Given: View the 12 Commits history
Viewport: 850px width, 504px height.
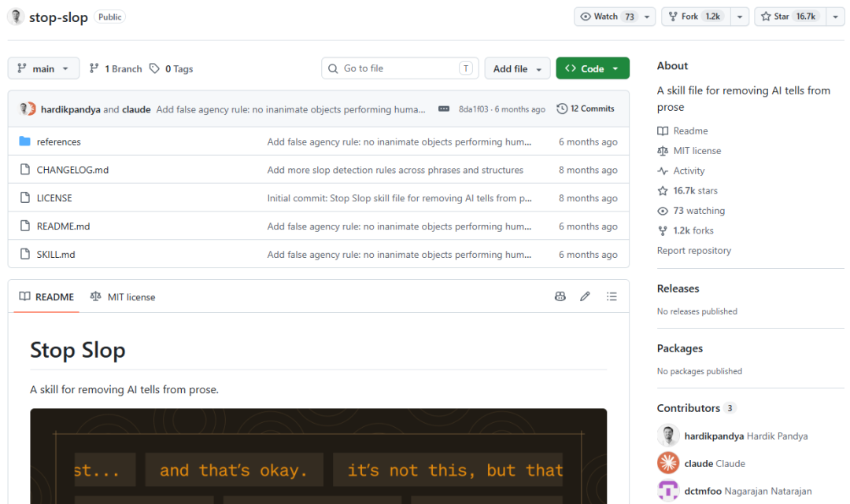Looking at the screenshot, I should point(586,109).
